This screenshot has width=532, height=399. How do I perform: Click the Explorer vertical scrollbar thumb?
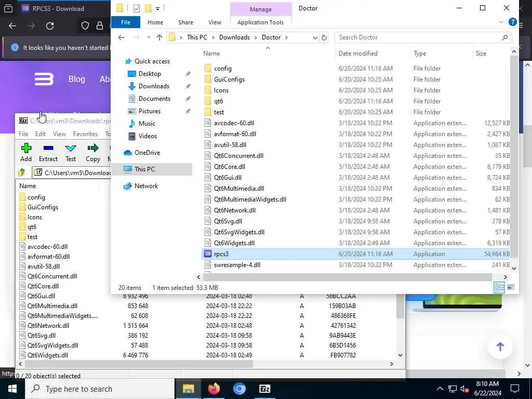click(514, 156)
